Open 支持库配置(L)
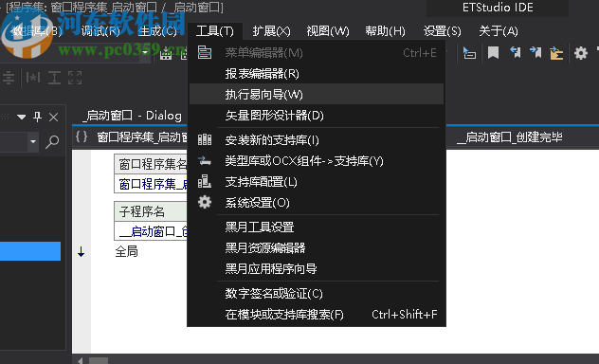The width and height of the screenshot is (599, 364). click(317, 182)
